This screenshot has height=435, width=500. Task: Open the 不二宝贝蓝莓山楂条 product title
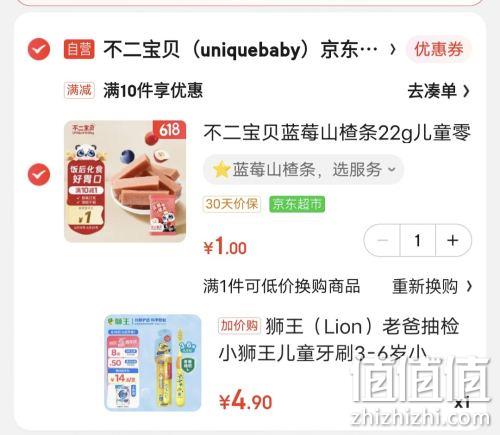(x=337, y=133)
